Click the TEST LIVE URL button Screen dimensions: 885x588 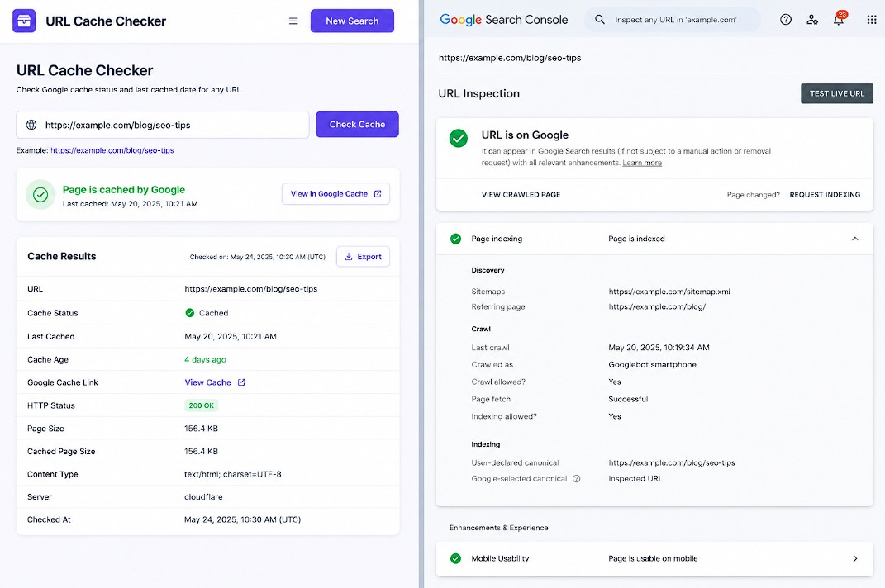837,93
